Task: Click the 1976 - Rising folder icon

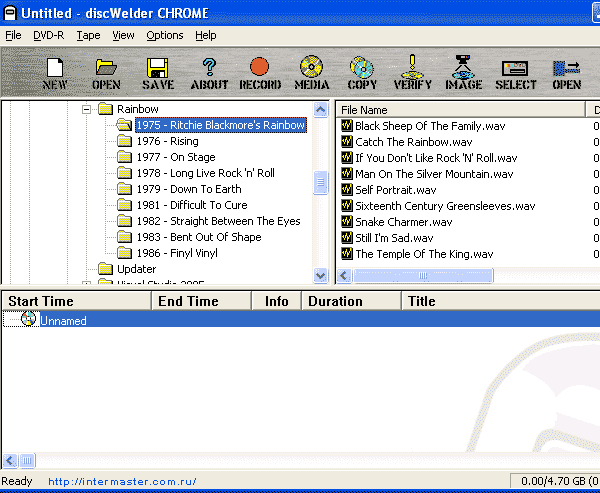Action: click(x=124, y=141)
